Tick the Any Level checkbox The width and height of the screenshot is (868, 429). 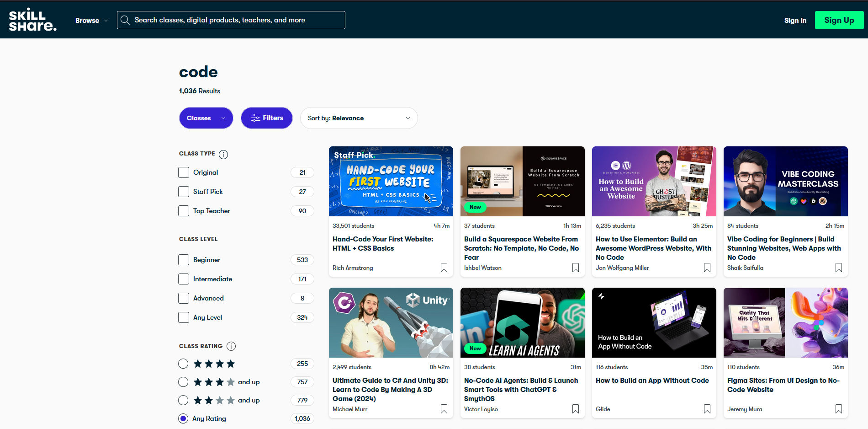pos(184,317)
